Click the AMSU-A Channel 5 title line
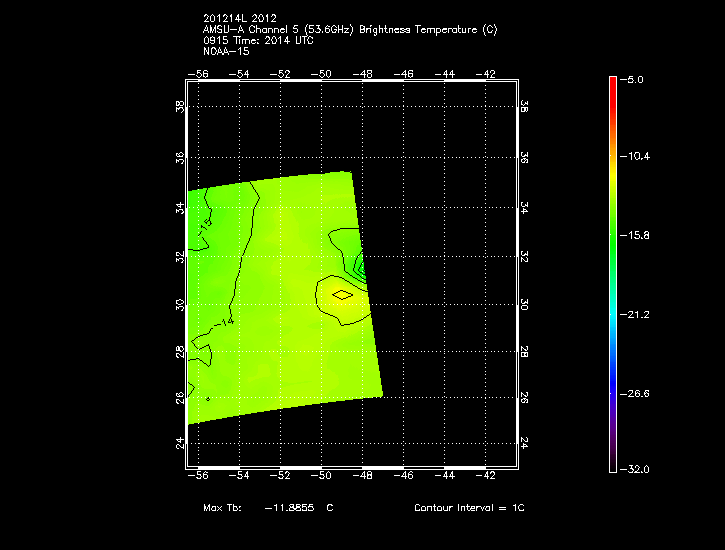Image resolution: width=725 pixels, height=550 pixels. point(349,29)
